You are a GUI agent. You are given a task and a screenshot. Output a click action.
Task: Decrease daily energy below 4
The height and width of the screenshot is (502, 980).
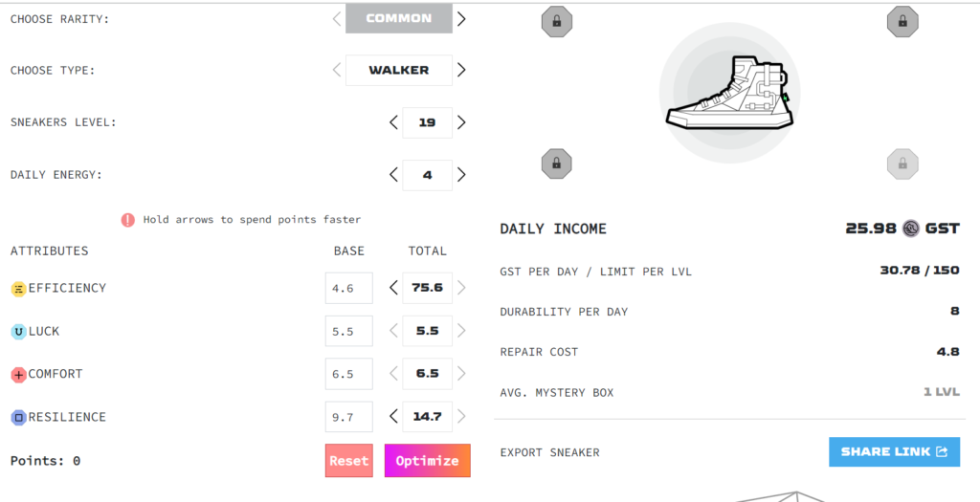click(x=393, y=175)
